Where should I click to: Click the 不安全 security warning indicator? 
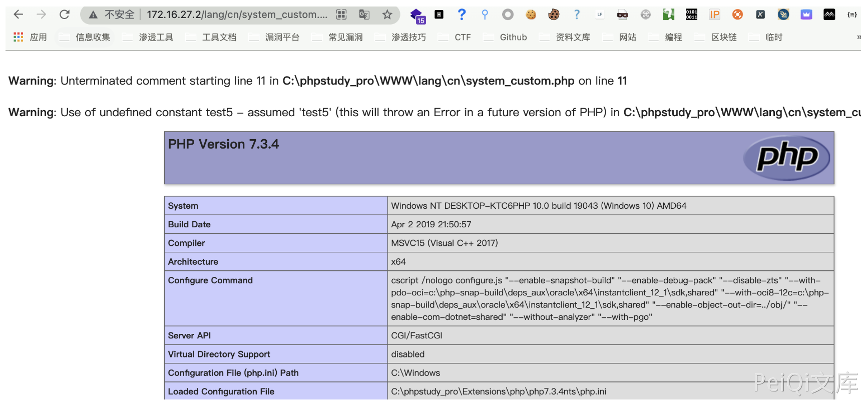point(113,15)
